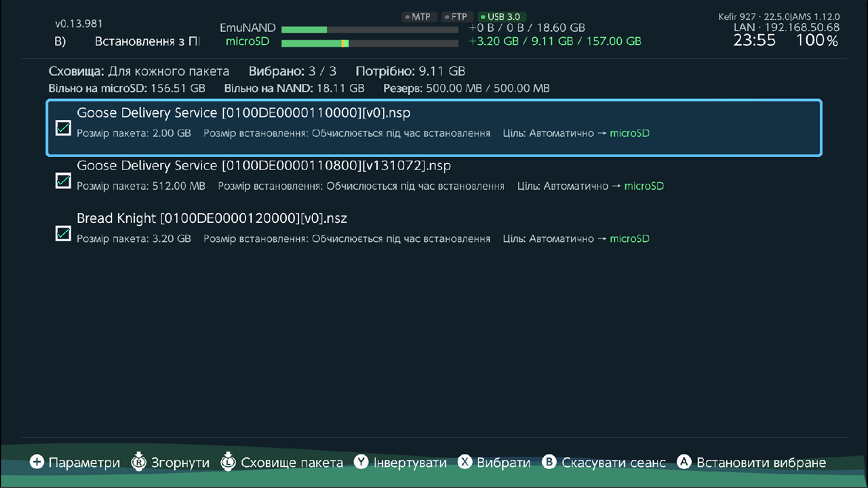The width and height of the screenshot is (868, 488).
Task: Click the B button icon for Скасувати сеанс
Action: [x=549, y=462]
